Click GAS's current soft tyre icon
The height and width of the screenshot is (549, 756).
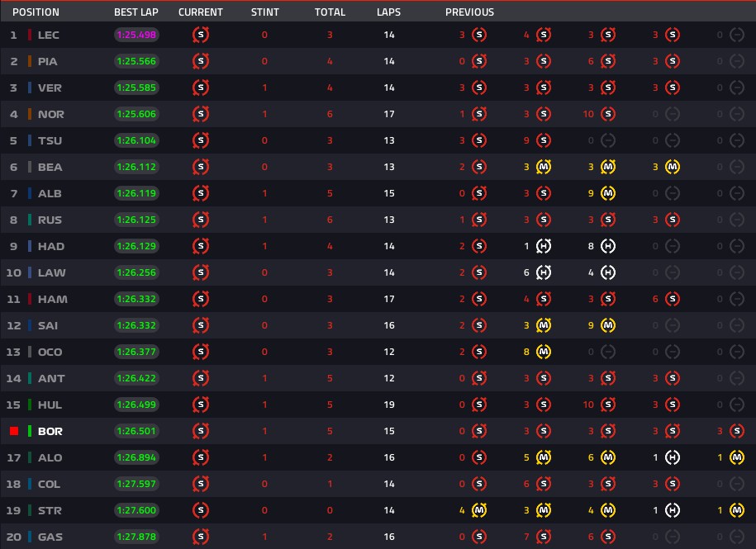[201, 537]
